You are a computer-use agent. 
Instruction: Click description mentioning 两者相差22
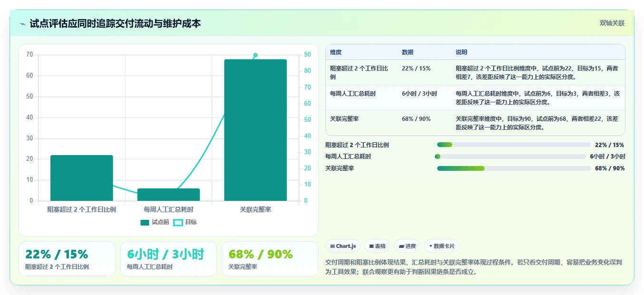[537, 123]
